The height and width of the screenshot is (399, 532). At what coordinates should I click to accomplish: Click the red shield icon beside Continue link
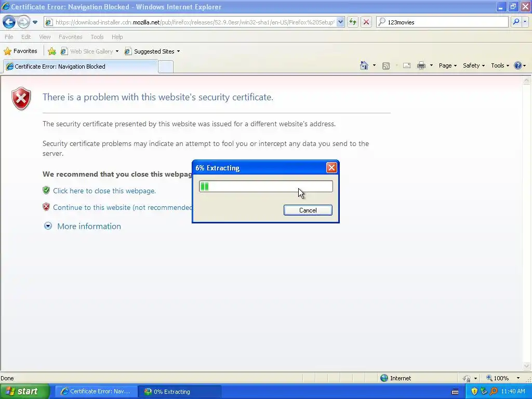pos(46,207)
